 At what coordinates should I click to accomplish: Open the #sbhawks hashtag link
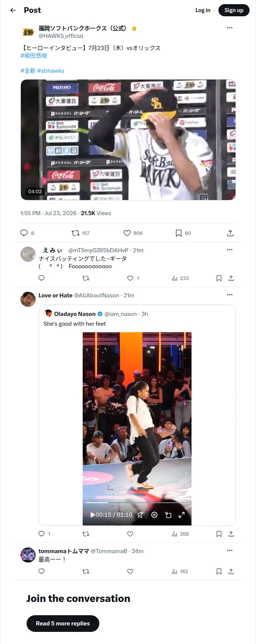51,71
